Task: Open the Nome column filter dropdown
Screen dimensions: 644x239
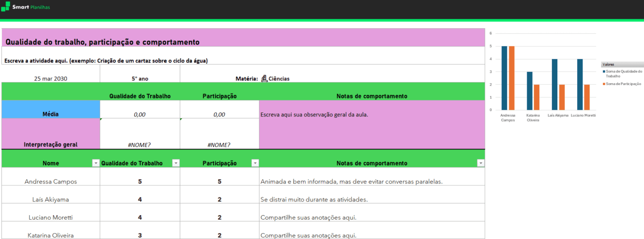Action: click(96, 163)
